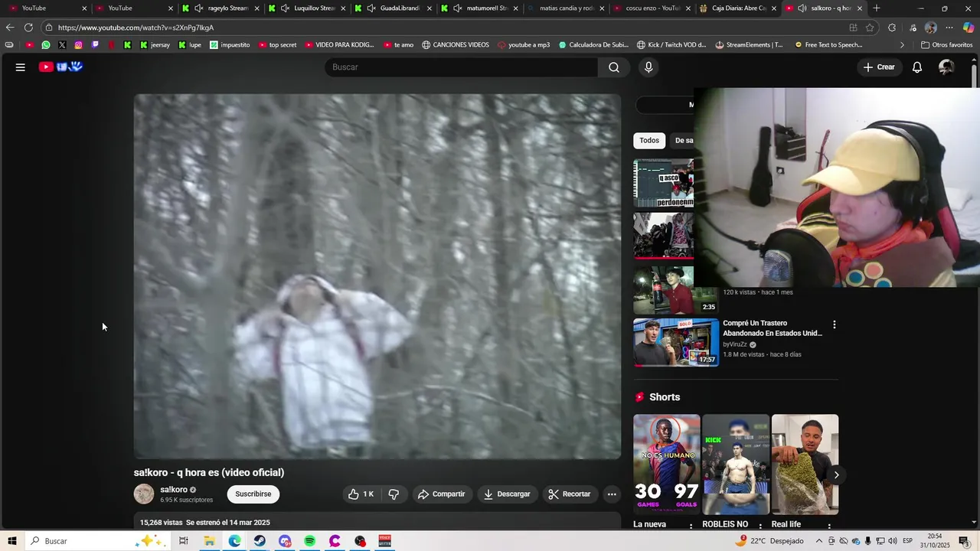This screenshot has height=551, width=980.
Task: Open YouTube notifications bell
Action: pyautogui.click(x=917, y=67)
